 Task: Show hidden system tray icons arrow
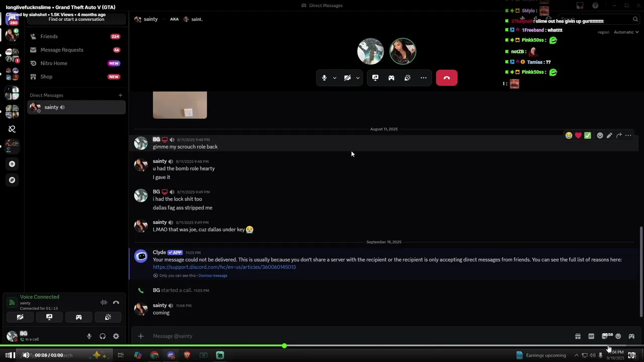577,355
